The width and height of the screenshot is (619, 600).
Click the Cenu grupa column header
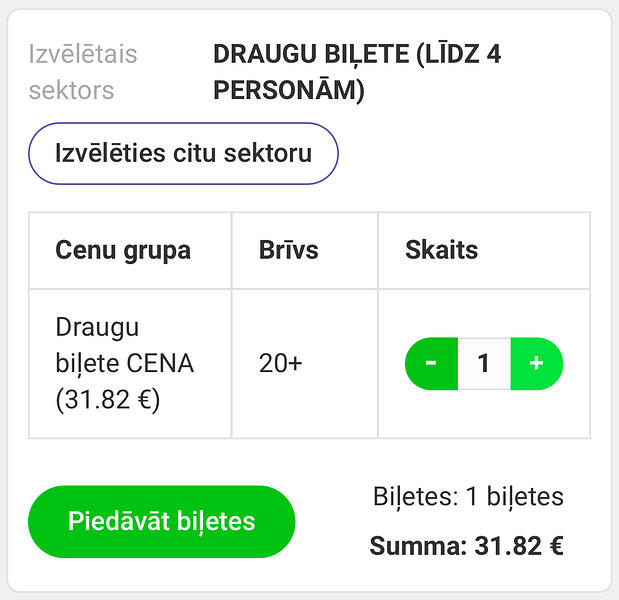123,250
